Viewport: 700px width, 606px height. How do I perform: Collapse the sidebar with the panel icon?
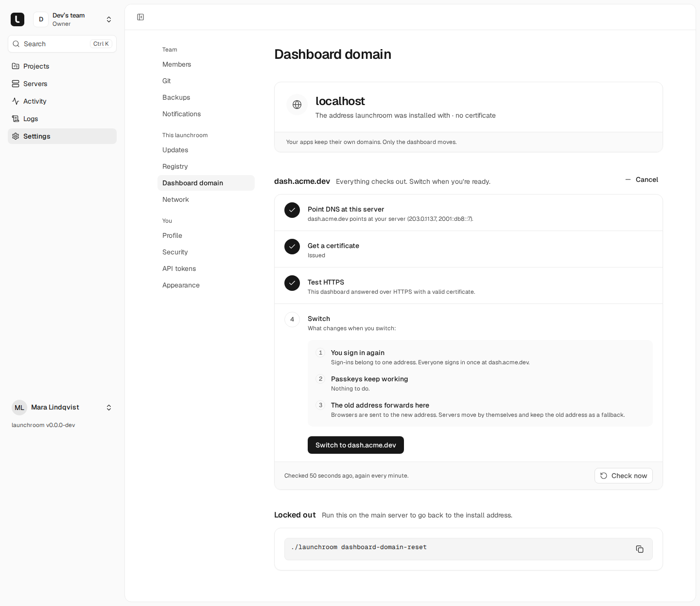tap(140, 17)
